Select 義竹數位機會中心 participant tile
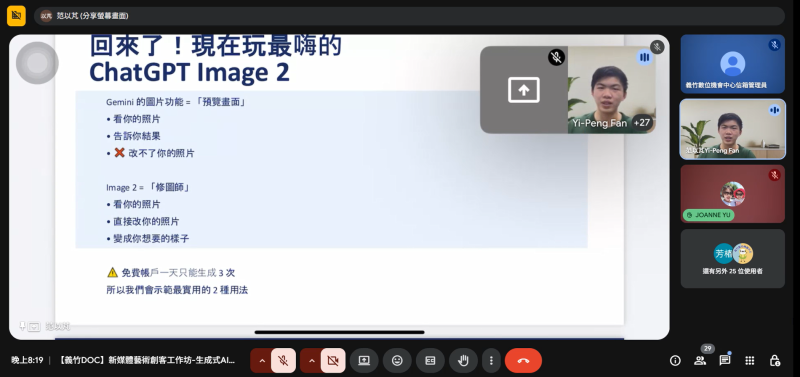 733,64
